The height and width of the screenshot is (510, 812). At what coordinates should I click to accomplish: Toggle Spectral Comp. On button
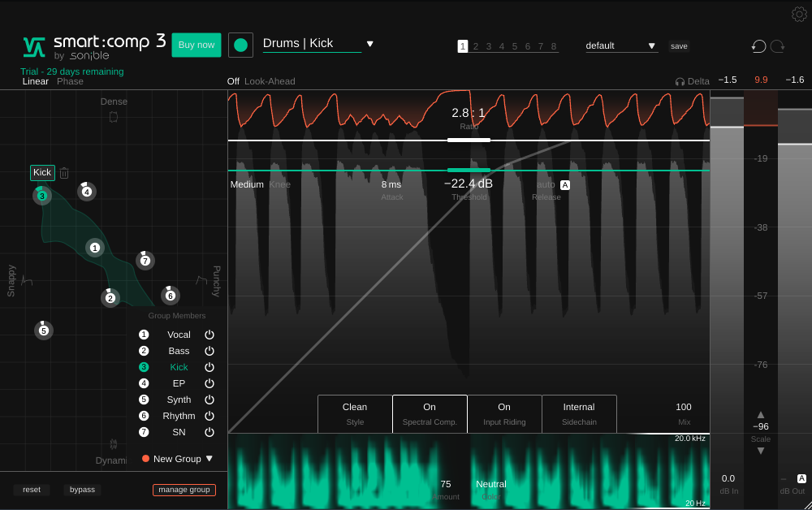point(430,413)
